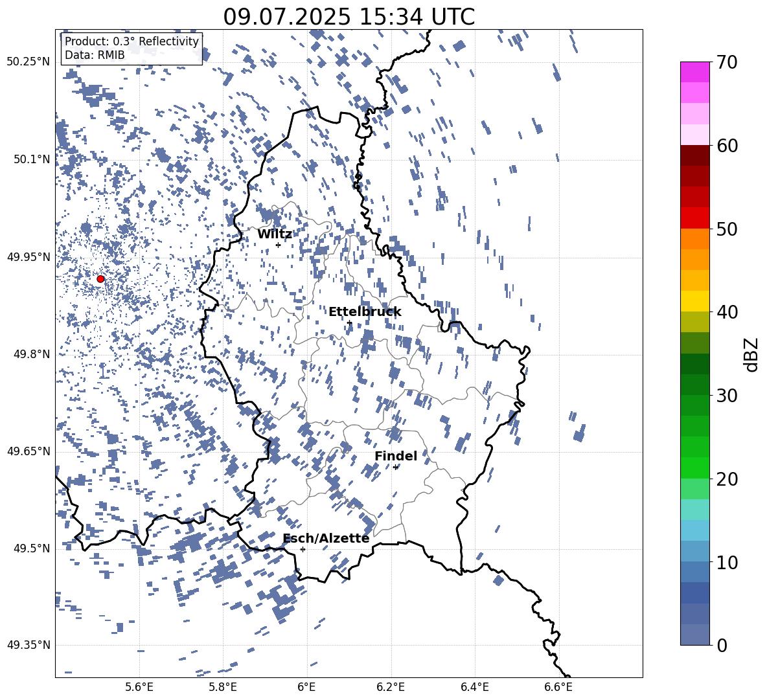
Task: Click the Findel city label
Action: click(x=396, y=456)
